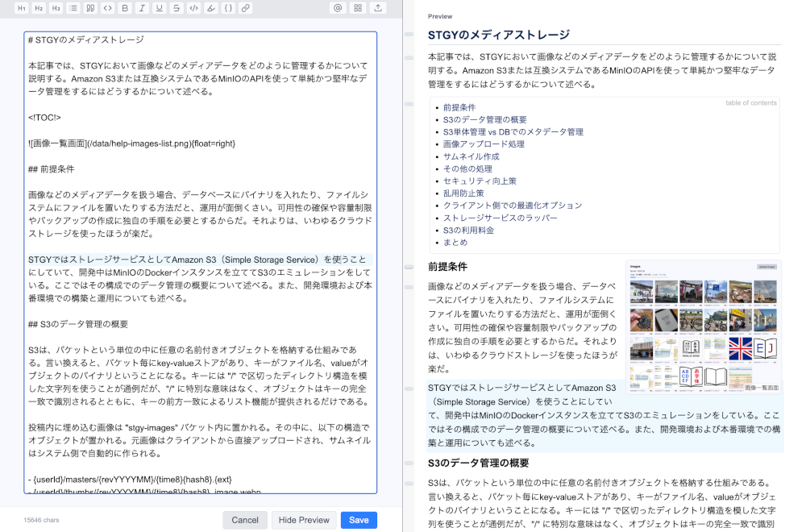Click the Hide Preview button
The height and width of the screenshot is (532, 806).
304,520
